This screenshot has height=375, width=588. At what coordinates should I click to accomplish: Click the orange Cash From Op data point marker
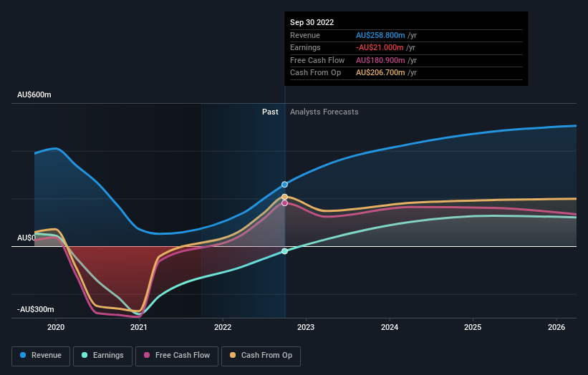[x=284, y=197]
